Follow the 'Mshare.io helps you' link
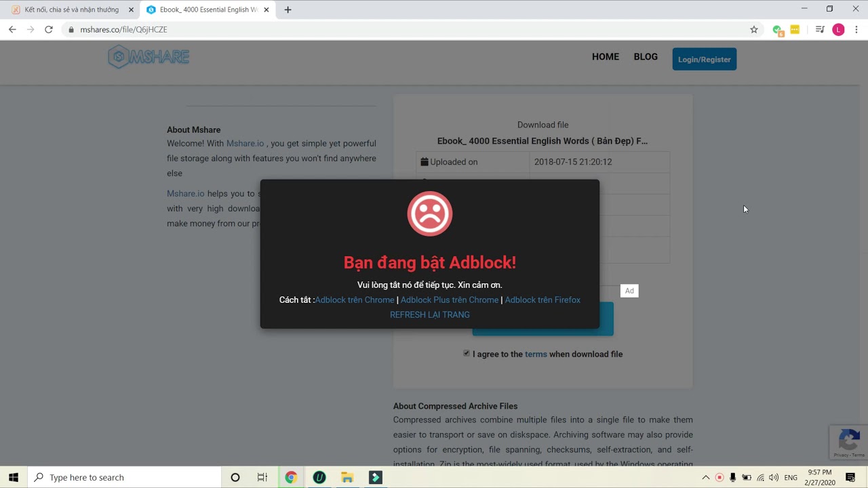The width and height of the screenshot is (868, 488). point(186,193)
